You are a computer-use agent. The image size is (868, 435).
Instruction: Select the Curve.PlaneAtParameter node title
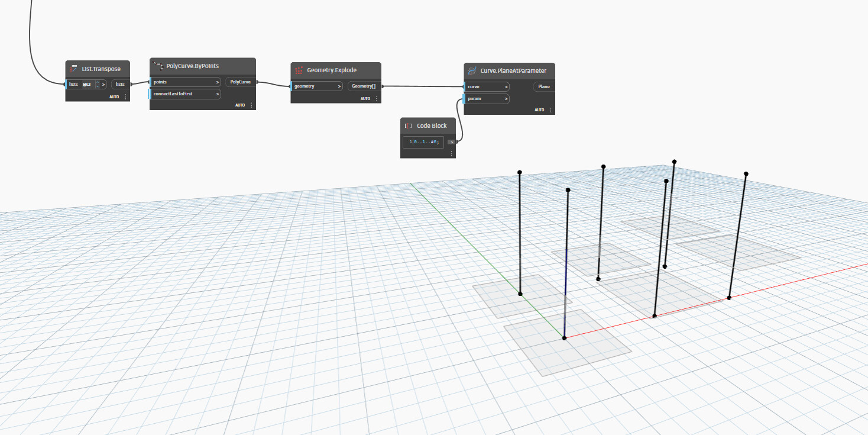[513, 70]
